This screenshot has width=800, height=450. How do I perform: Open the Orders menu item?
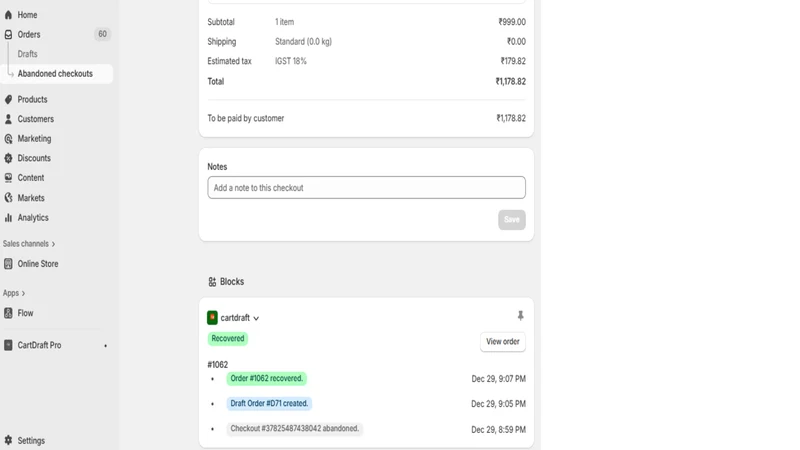pyautogui.click(x=29, y=34)
